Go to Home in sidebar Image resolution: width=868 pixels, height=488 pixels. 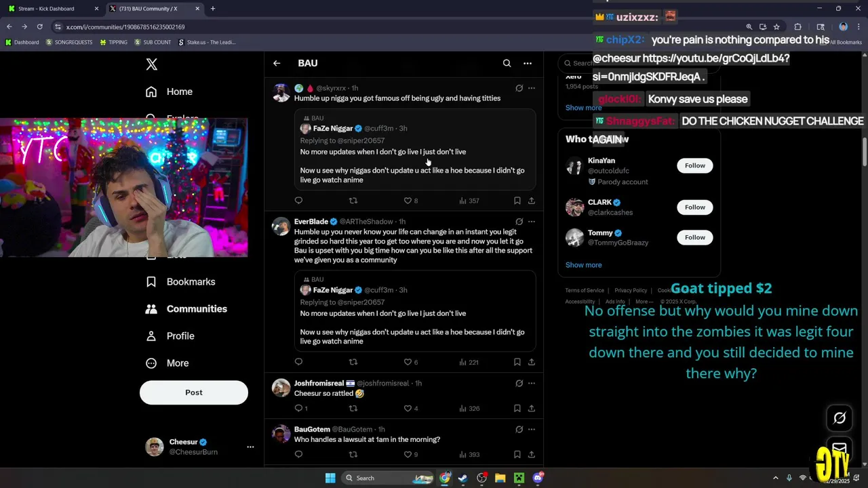[169, 91]
